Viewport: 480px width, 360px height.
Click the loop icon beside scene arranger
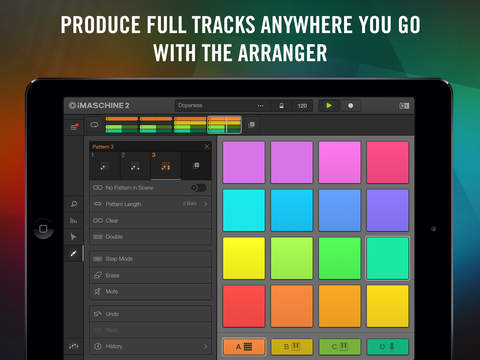[x=95, y=125]
